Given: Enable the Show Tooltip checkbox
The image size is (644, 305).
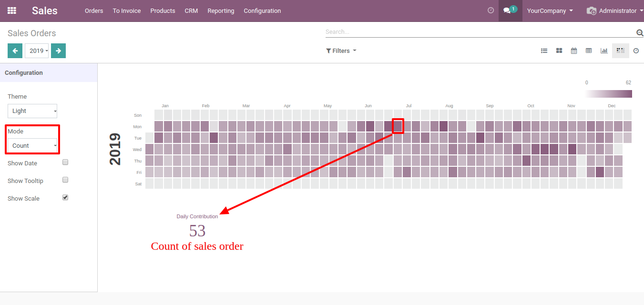Looking at the screenshot, I should point(65,180).
